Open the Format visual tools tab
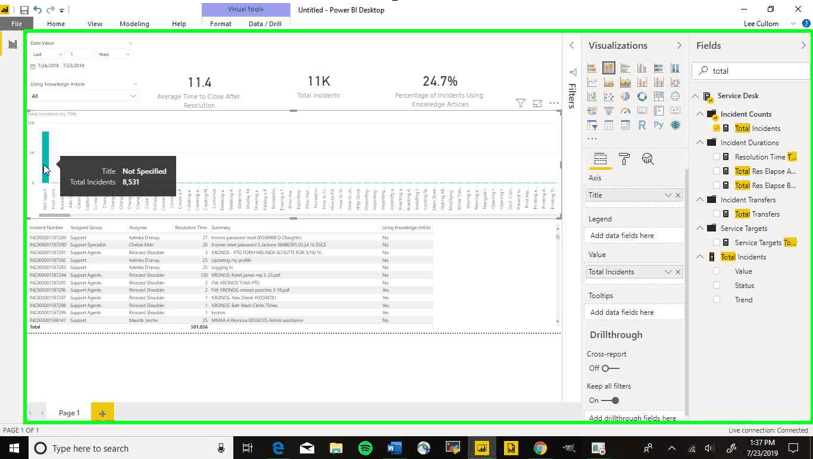 pyautogui.click(x=220, y=24)
